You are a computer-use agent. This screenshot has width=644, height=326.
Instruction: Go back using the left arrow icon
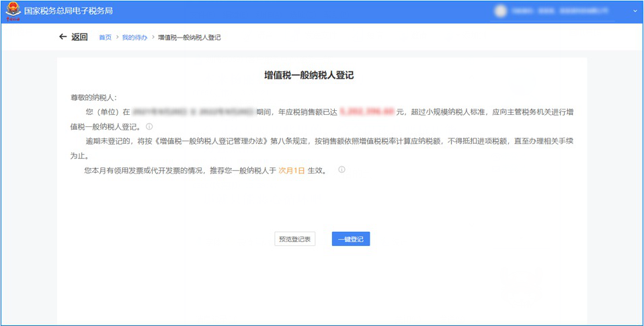[63, 37]
